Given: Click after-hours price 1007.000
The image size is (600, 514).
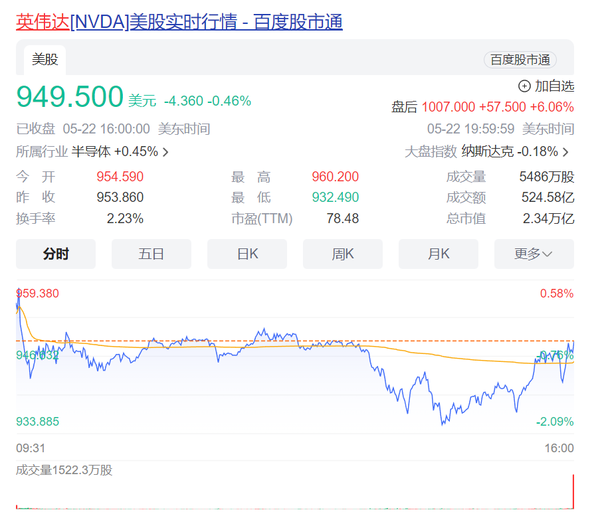Looking at the screenshot, I should (448, 107).
